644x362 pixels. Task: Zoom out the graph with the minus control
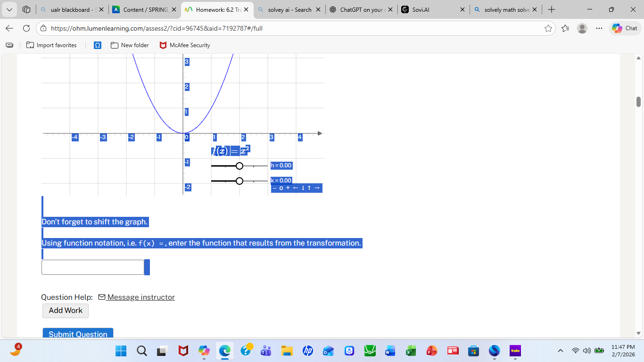(274, 188)
